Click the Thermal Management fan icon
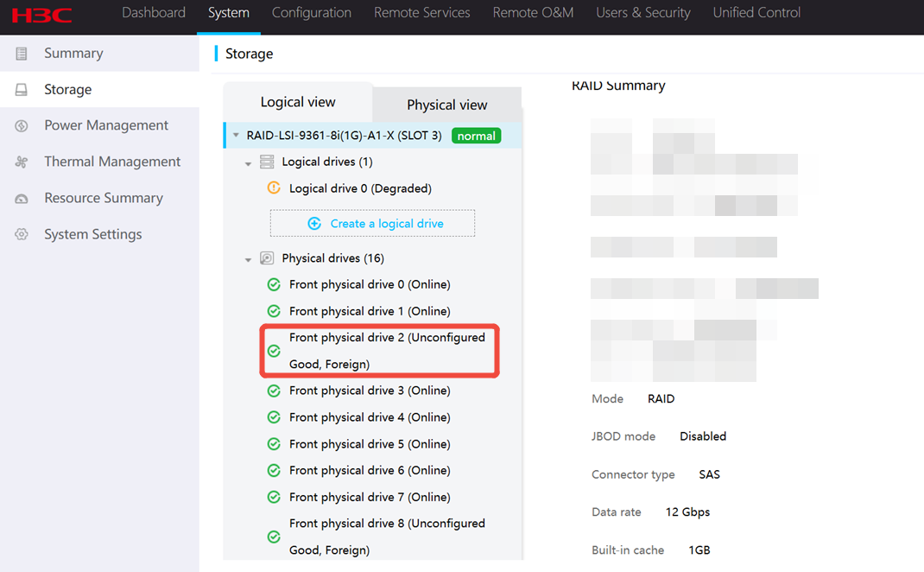 [22, 162]
